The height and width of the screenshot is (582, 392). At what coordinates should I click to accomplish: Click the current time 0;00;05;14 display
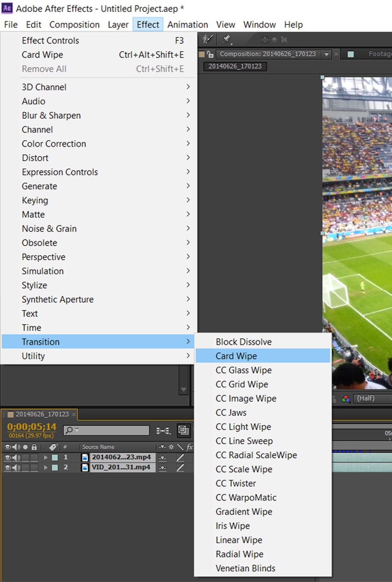click(x=32, y=427)
